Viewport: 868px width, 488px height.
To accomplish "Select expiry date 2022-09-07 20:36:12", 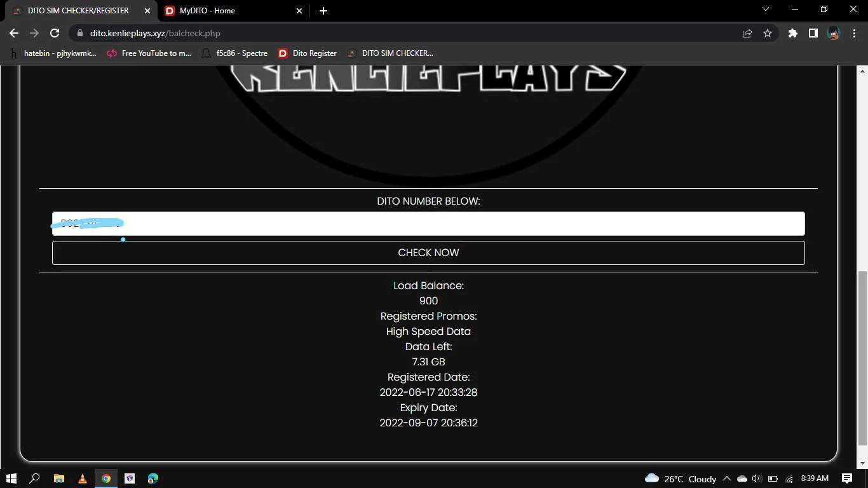I will [428, 423].
